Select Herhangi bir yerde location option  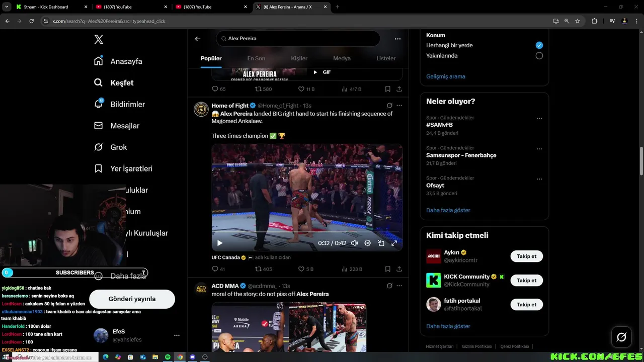(539, 45)
